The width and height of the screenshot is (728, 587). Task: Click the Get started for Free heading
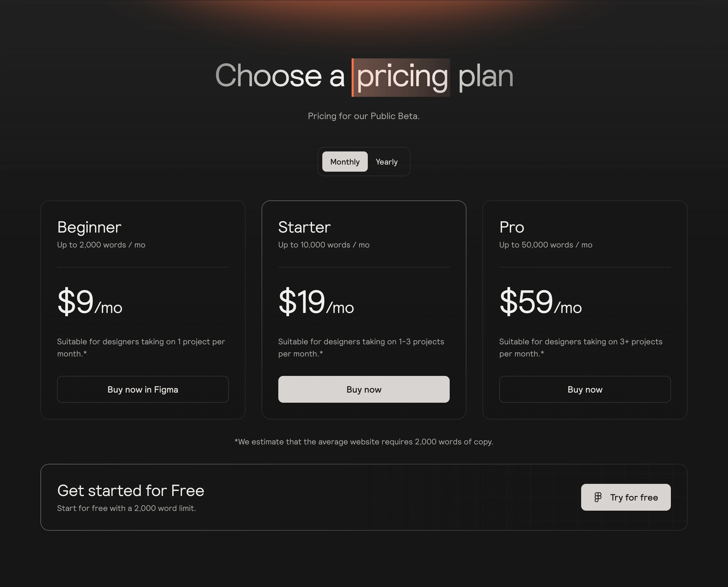pyautogui.click(x=130, y=491)
